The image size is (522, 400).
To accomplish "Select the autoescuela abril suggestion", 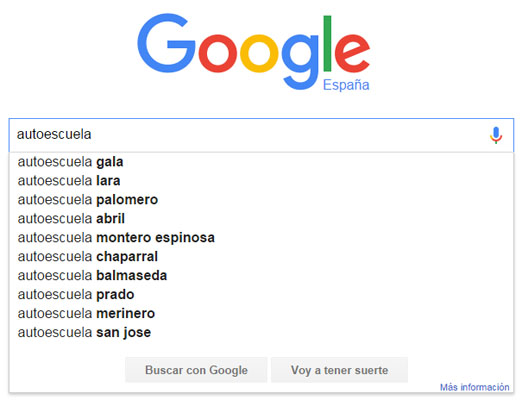I will click(261, 219).
